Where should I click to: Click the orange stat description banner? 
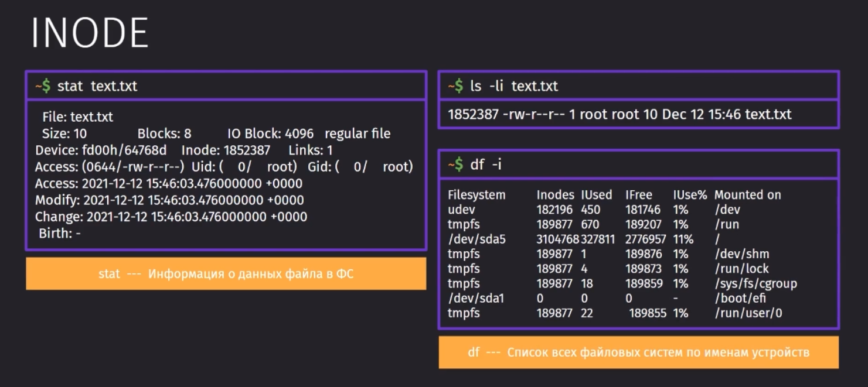tap(226, 273)
